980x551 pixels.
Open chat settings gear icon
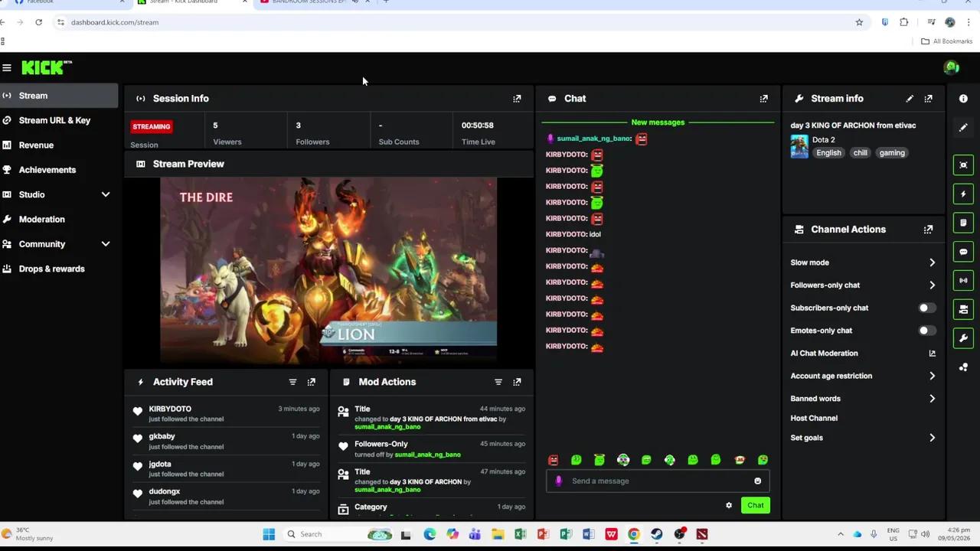pyautogui.click(x=729, y=505)
